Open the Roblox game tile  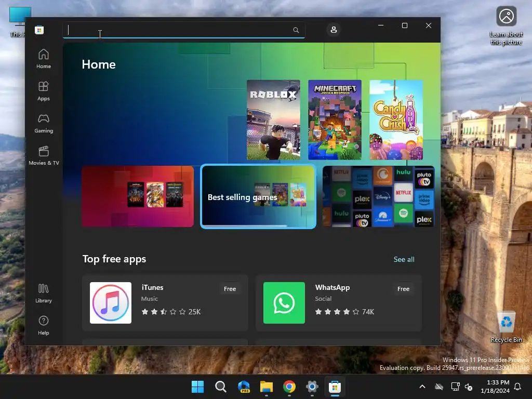(273, 120)
